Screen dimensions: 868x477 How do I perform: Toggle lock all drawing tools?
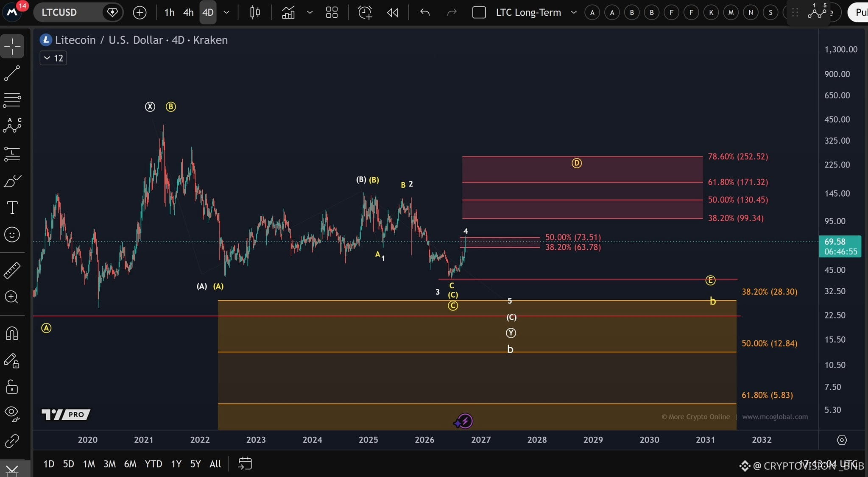(x=12, y=387)
